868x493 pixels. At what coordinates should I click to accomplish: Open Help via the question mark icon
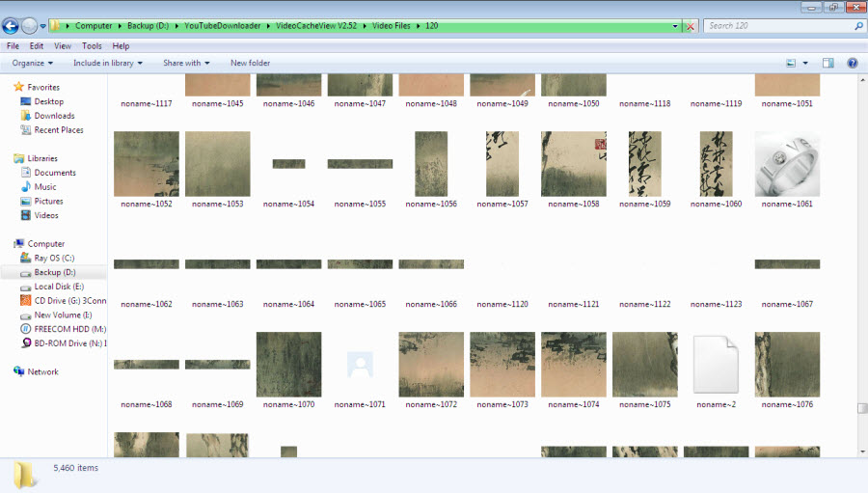point(853,63)
